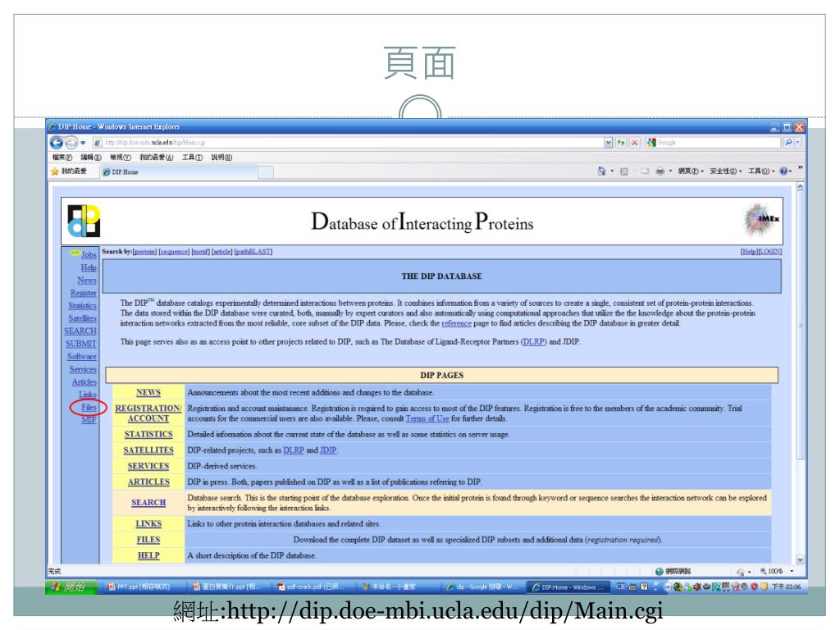This screenshot has height=630, width=840.
Task: Open the DLRP link in the intro paragraph
Action: [x=533, y=342]
